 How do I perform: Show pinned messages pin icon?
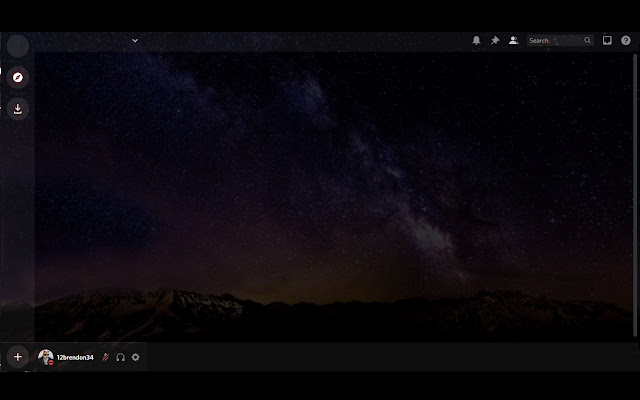tap(495, 40)
